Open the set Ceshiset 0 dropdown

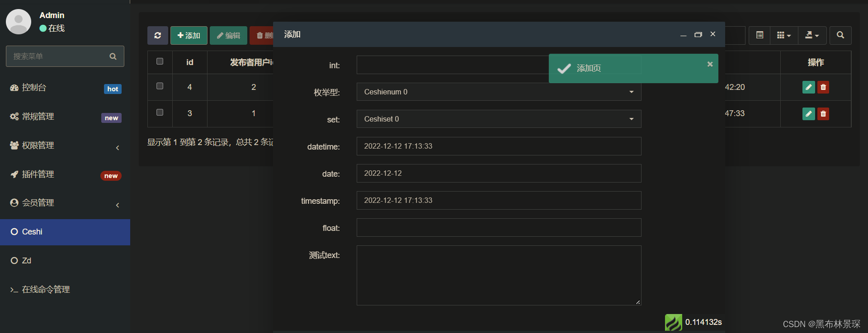pos(499,119)
